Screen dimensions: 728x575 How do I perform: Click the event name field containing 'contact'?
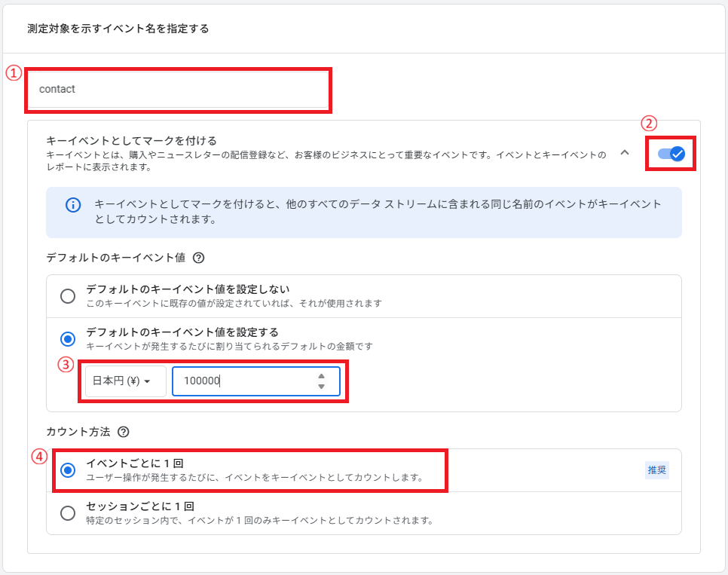(x=178, y=90)
